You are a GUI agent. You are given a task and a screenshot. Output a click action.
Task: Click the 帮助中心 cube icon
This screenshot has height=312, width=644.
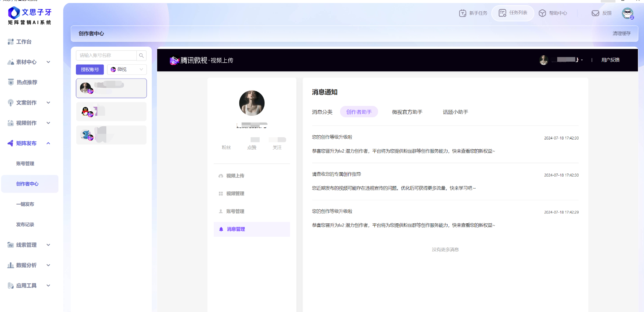point(542,13)
